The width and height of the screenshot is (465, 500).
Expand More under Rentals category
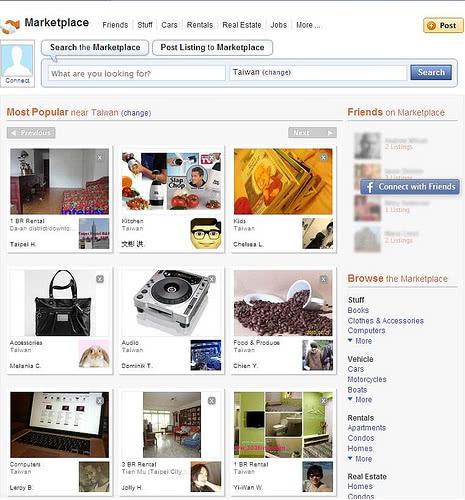(360, 459)
